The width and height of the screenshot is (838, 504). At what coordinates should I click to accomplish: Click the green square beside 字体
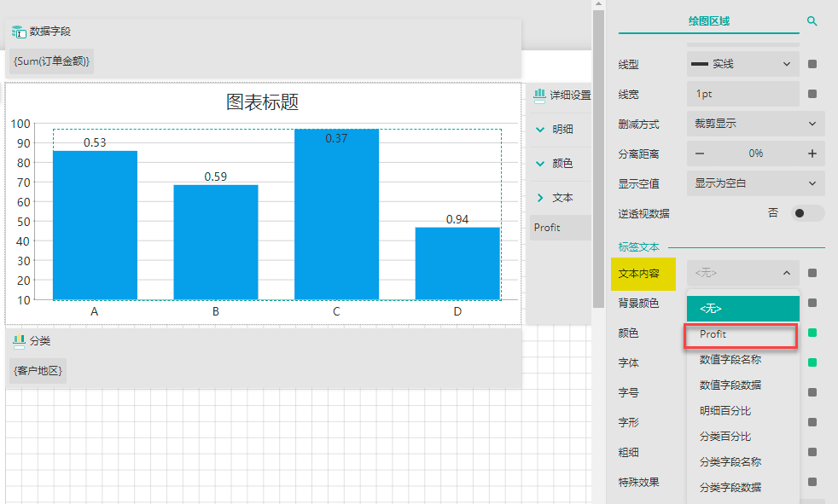[812, 363]
